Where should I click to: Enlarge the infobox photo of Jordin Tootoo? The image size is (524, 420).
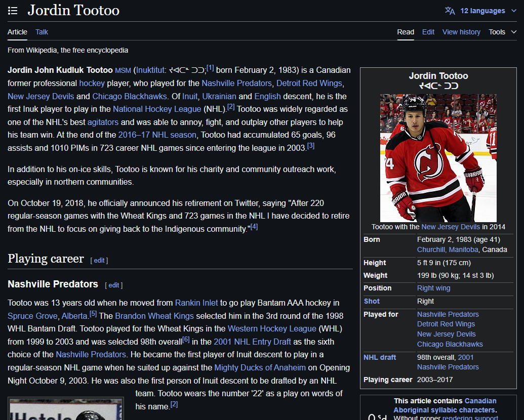438,158
